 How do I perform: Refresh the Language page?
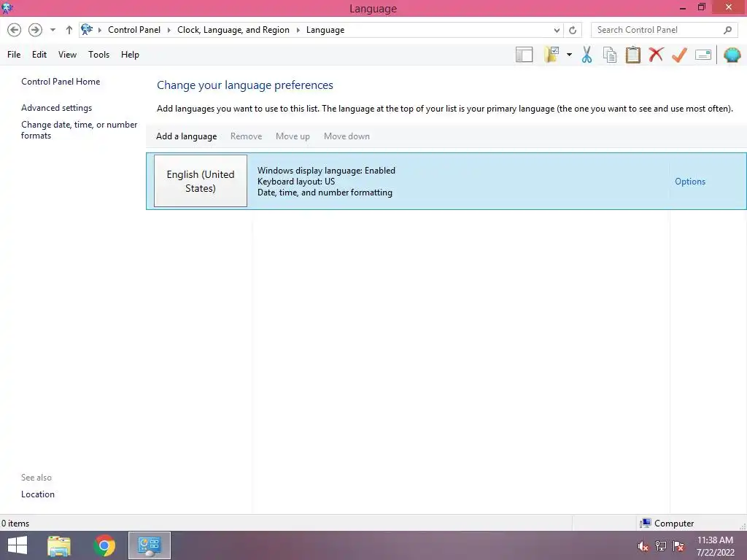[x=573, y=30]
